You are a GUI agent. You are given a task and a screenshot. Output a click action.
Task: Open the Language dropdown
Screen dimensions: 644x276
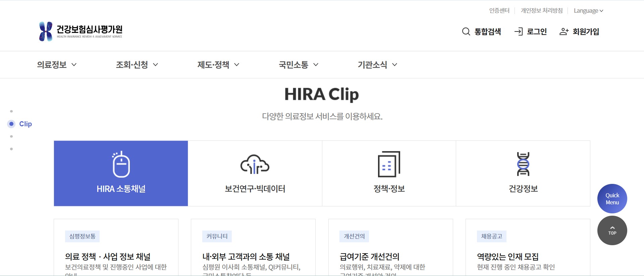click(588, 11)
